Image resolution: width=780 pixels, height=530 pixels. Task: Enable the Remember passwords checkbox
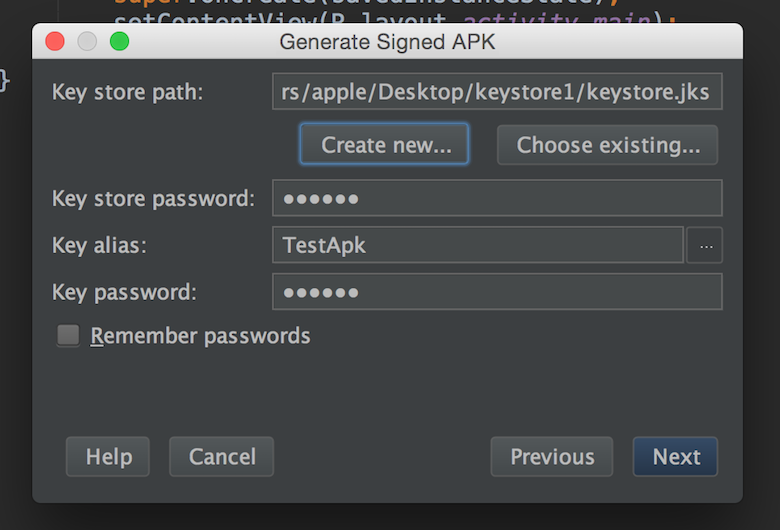[x=68, y=336]
